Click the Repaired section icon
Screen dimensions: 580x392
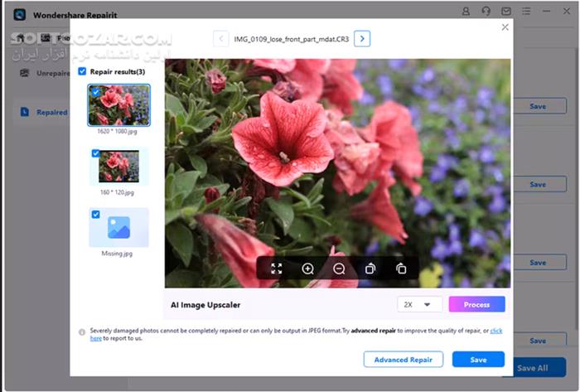tap(24, 112)
